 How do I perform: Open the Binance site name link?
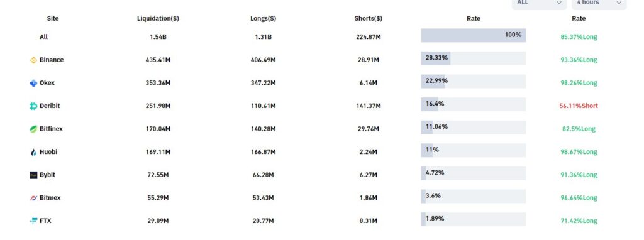click(x=52, y=60)
